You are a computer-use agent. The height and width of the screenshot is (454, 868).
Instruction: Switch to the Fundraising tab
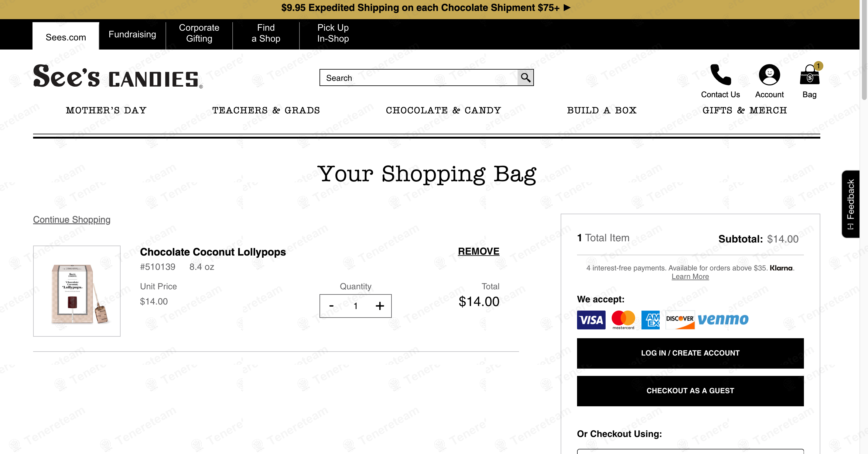(x=132, y=34)
